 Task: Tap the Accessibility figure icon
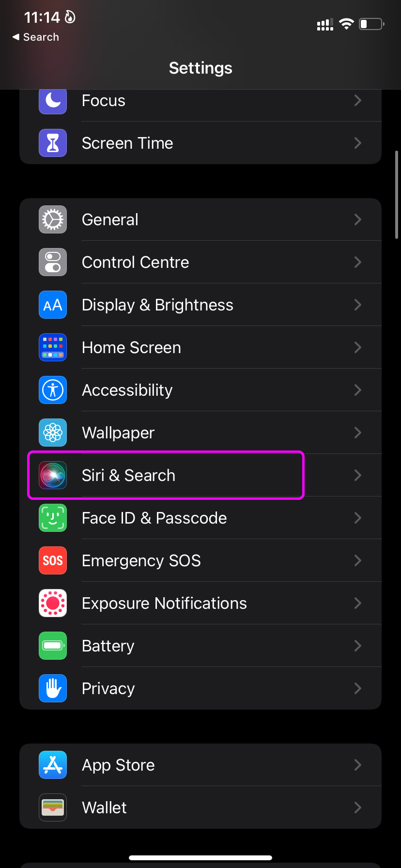pyautogui.click(x=53, y=390)
